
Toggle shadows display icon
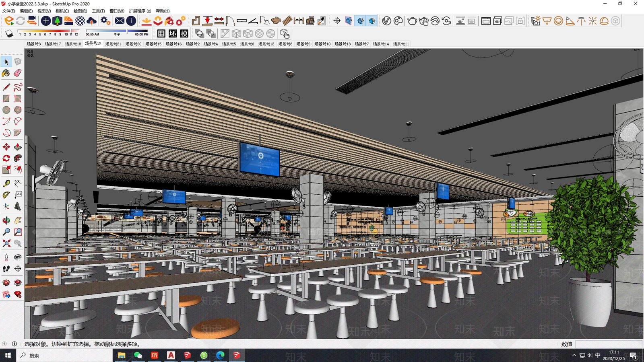(x=9, y=34)
